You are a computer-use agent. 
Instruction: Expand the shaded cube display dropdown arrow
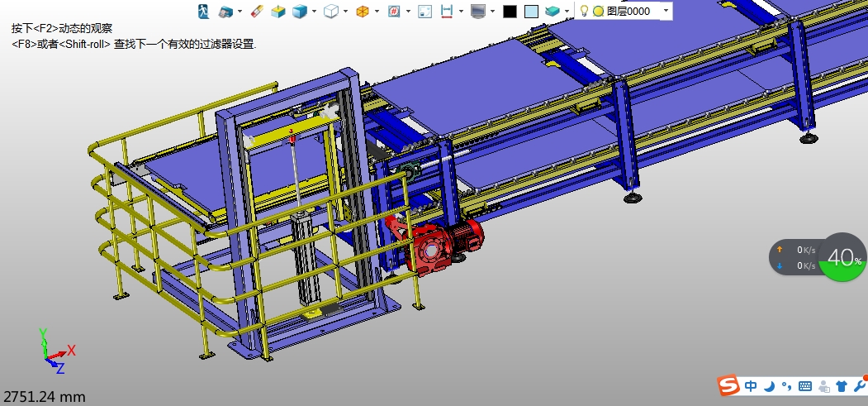pos(315,12)
